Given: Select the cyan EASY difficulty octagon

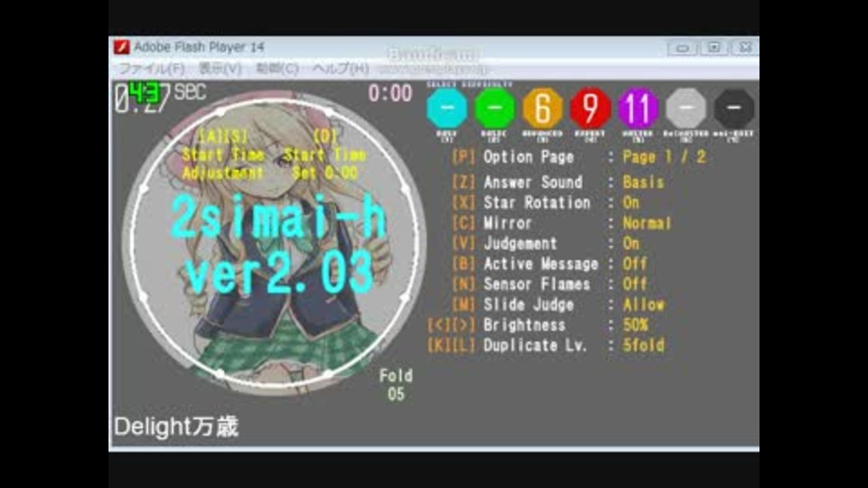Looking at the screenshot, I should (447, 108).
